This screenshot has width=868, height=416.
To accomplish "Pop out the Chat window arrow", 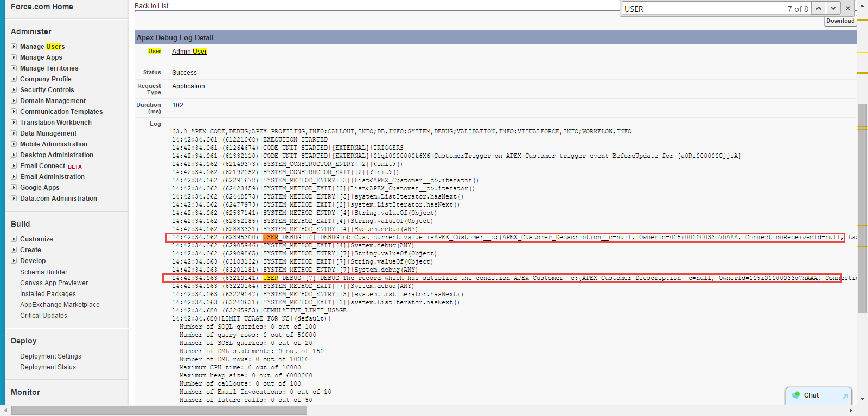I will click(x=845, y=396).
